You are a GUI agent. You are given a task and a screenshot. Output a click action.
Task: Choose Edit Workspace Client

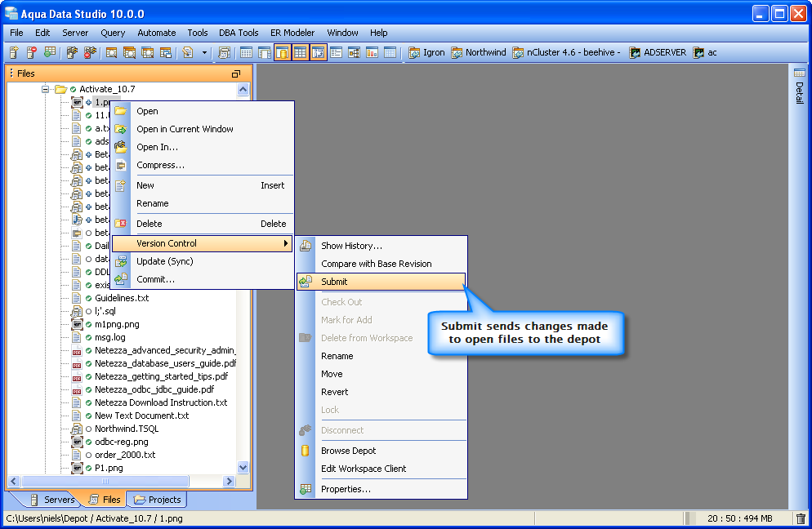(x=381, y=469)
